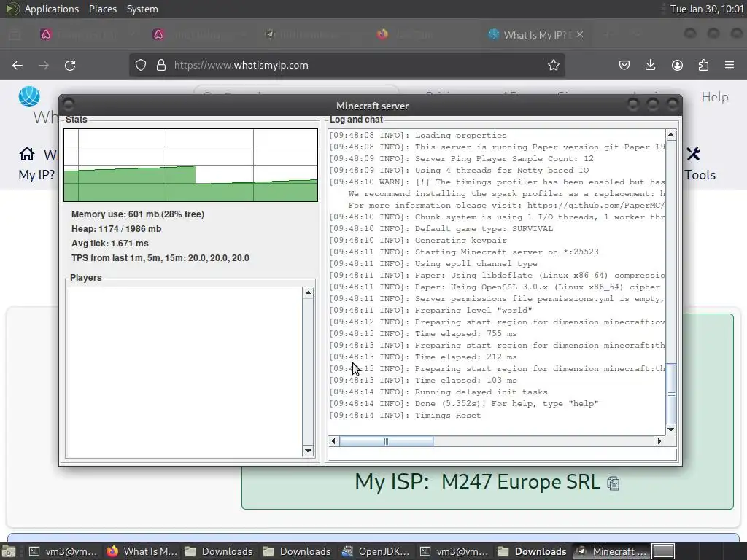Click the TPS from last 1m line
Image resolution: width=747 pixels, height=560 pixels.
[160, 258]
